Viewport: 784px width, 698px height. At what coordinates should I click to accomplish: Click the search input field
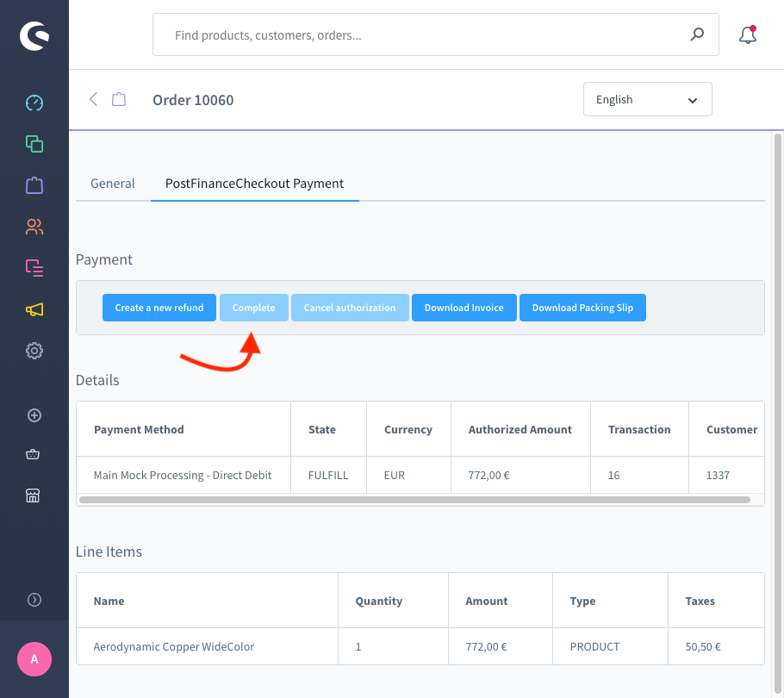point(422,35)
